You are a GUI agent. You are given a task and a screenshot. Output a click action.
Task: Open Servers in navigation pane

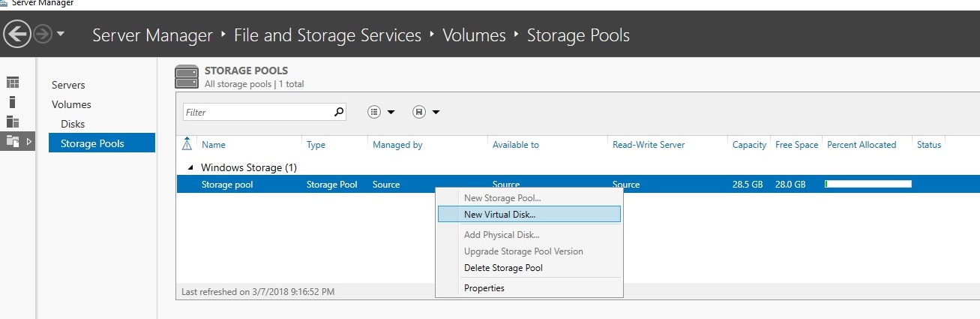68,85
